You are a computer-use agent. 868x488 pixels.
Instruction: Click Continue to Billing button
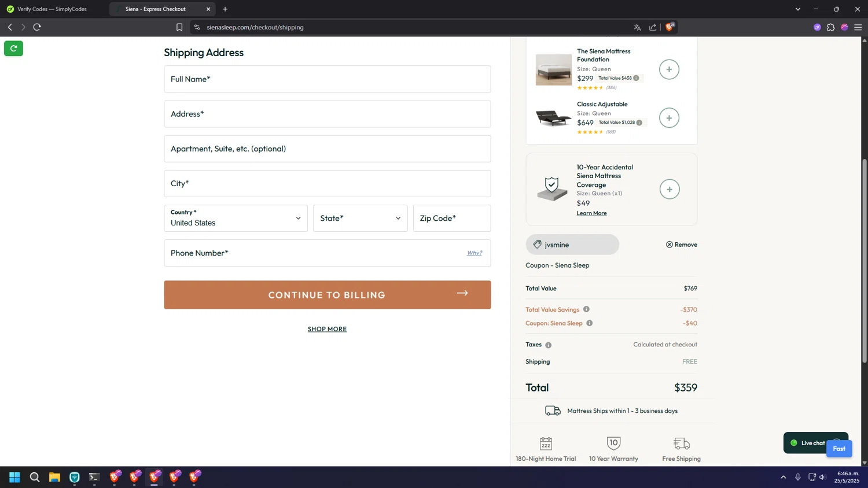point(328,295)
